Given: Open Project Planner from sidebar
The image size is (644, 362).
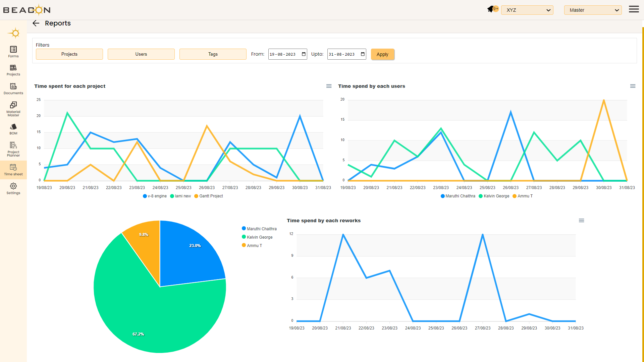Looking at the screenshot, I should coord(13,149).
